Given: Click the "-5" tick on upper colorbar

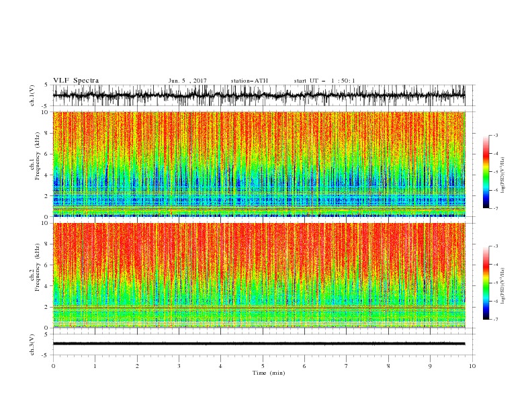Looking at the screenshot, I should (495, 172).
